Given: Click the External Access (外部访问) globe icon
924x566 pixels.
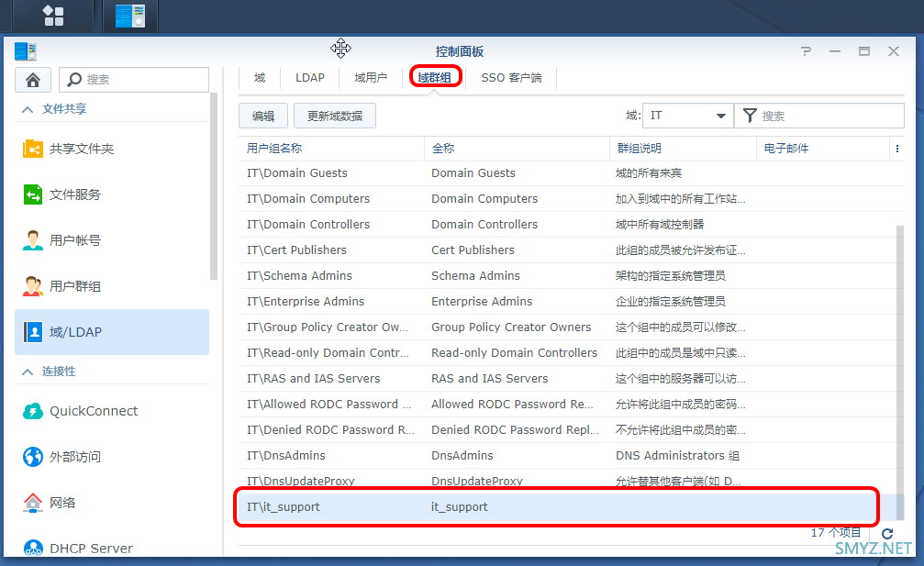Looking at the screenshot, I should (33, 457).
